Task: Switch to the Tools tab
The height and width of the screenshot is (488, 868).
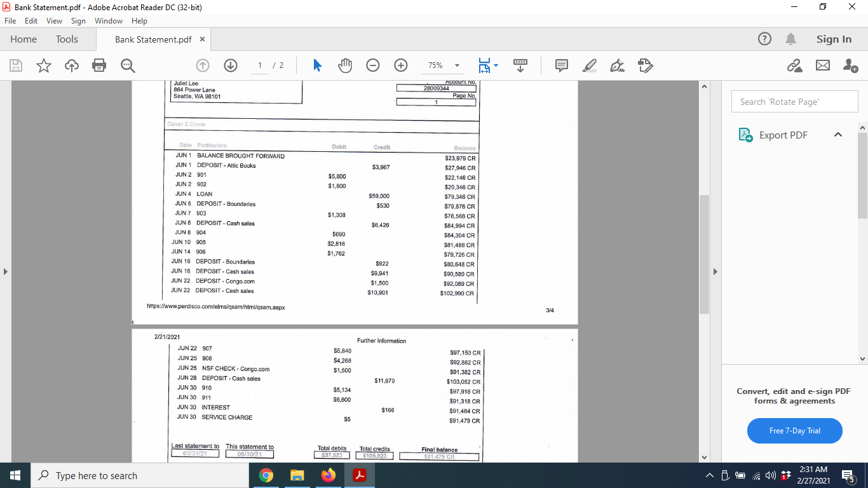Action: 67,39
